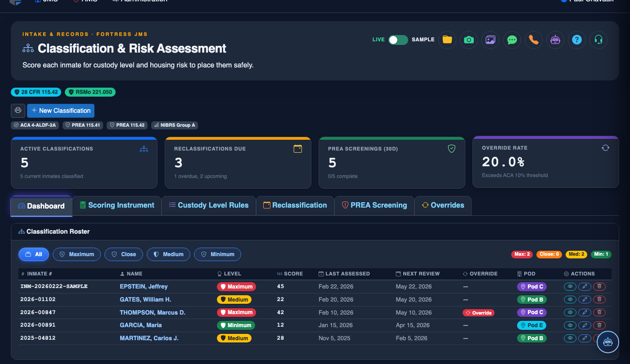Switch to the Scoring Instrument tab
Image resolution: width=630 pixels, height=364 pixels.
point(117,205)
